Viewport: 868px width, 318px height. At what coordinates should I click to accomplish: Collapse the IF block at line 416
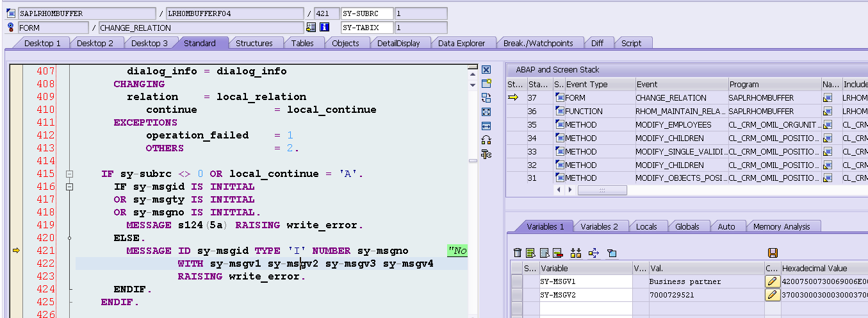coord(70,187)
